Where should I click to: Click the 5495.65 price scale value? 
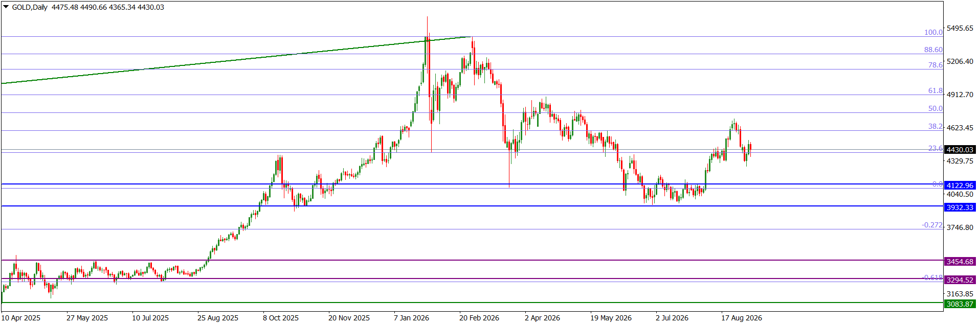(960, 28)
